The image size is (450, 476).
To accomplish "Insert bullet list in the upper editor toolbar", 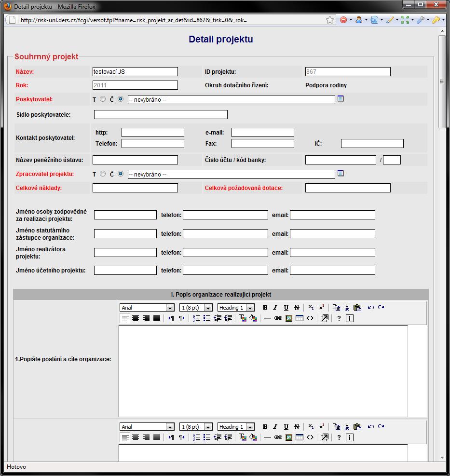I will coord(207,318).
